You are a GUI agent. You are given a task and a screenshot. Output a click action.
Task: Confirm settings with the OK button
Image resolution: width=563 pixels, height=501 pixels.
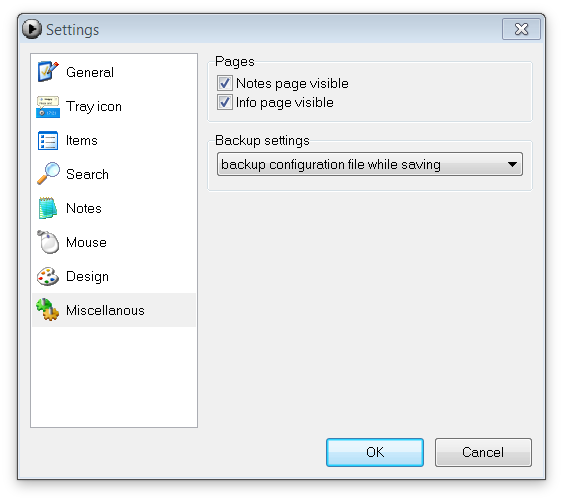[375, 452]
